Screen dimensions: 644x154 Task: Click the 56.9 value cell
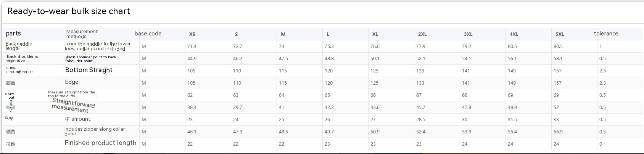pyautogui.click(x=558, y=132)
